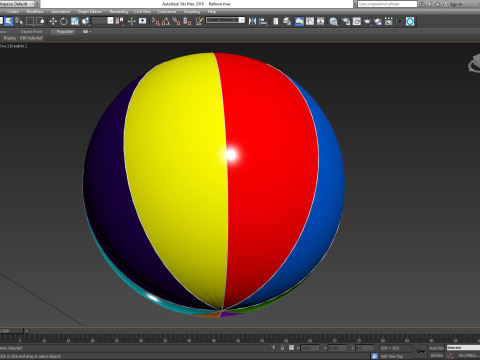This screenshot has width=480, height=360.
Task: Toggle Percent Snap button
Action: 177,21
